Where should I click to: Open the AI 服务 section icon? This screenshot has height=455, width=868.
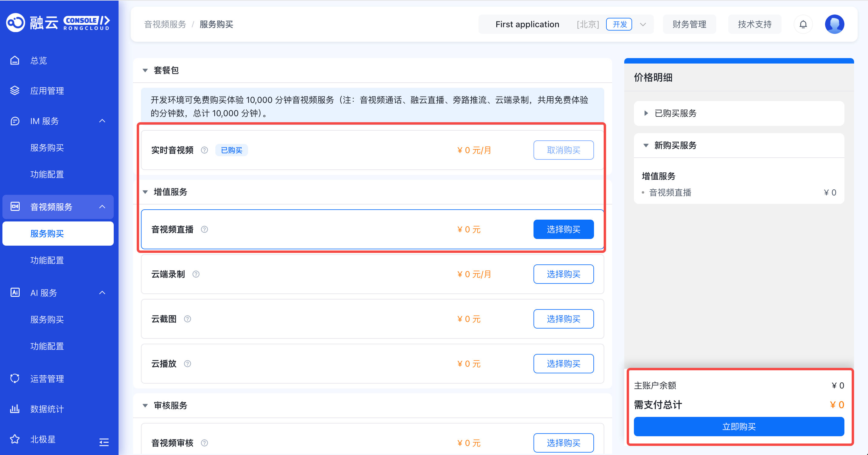[15, 293]
